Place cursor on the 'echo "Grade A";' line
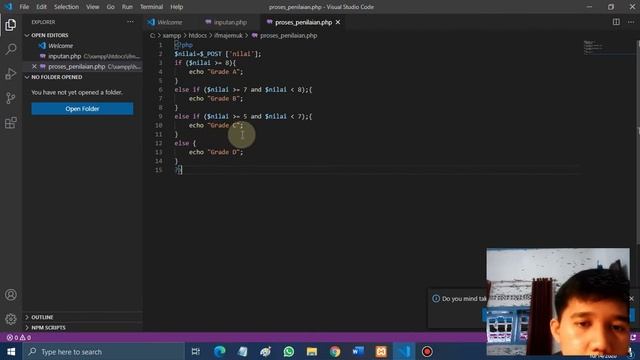 pyautogui.click(x=216, y=72)
